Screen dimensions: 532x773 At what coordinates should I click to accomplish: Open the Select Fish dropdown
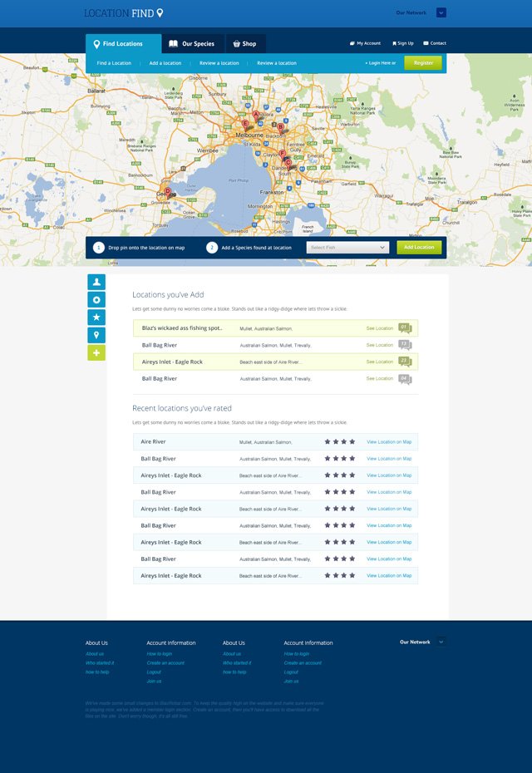347,248
